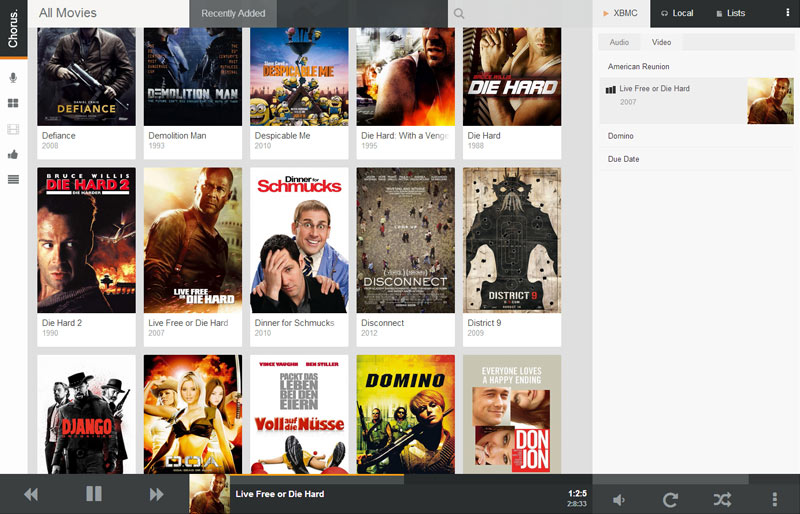Click the elapsed time 1:2:5 display
Viewport: 800px width, 514px height.
[x=577, y=493]
